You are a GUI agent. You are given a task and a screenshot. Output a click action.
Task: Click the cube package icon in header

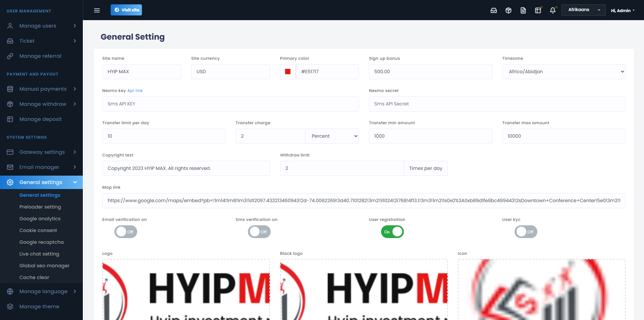[508, 10]
